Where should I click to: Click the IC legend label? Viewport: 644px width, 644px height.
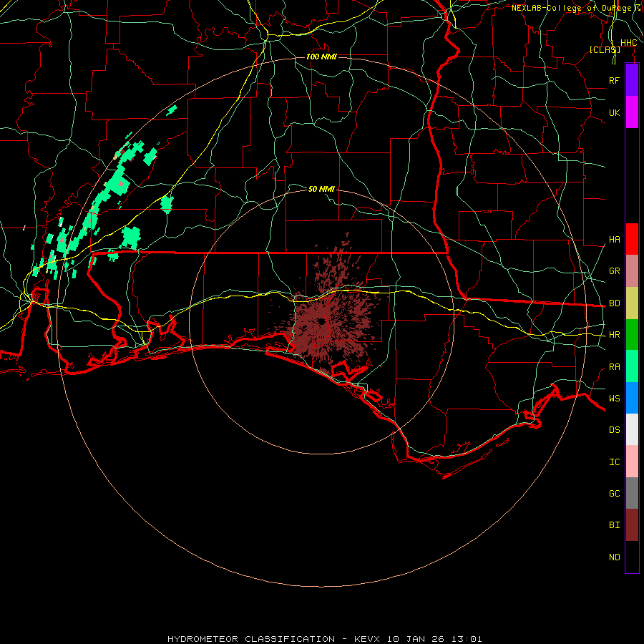coord(614,462)
